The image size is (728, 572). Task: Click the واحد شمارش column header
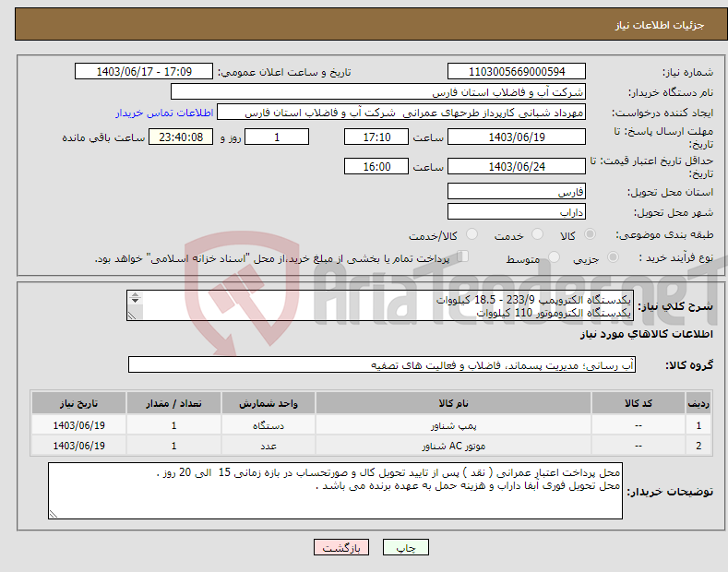269,403
